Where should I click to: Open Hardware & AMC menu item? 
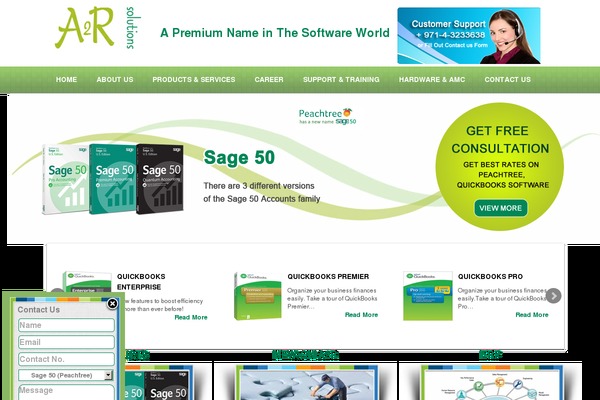(432, 80)
